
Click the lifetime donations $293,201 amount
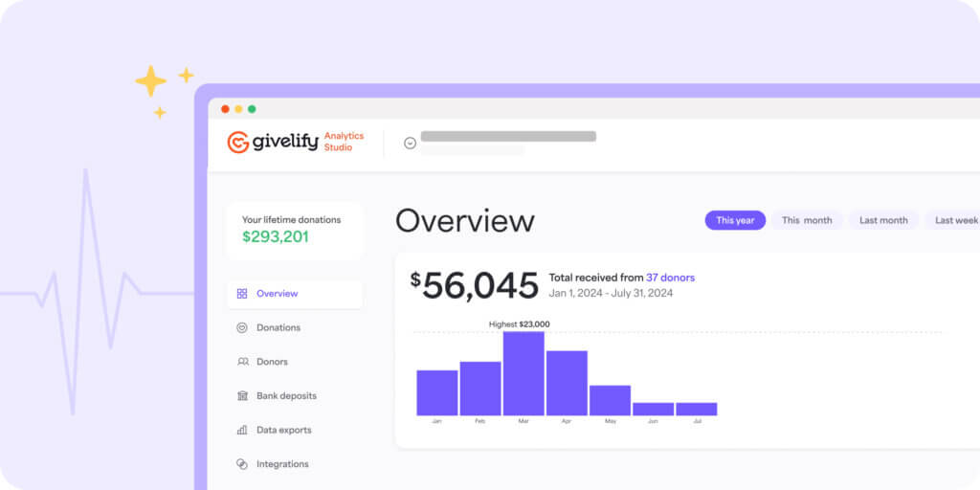pyautogui.click(x=276, y=236)
